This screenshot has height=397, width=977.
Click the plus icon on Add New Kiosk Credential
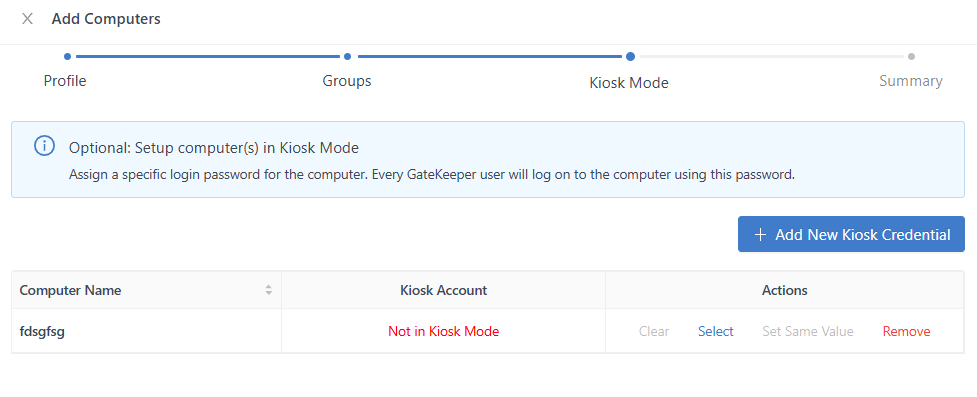pyautogui.click(x=760, y=234)
